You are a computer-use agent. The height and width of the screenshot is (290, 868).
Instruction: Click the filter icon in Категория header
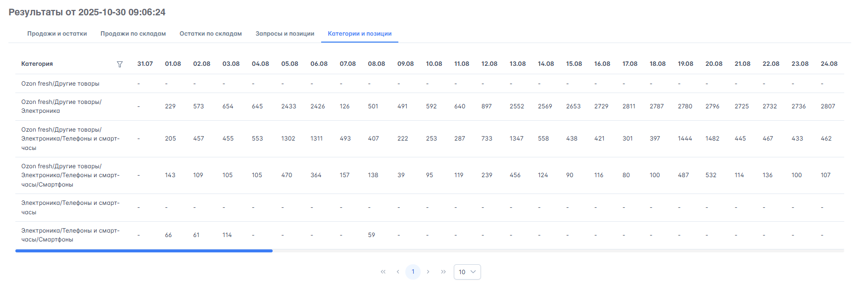[x=120, y=64]
